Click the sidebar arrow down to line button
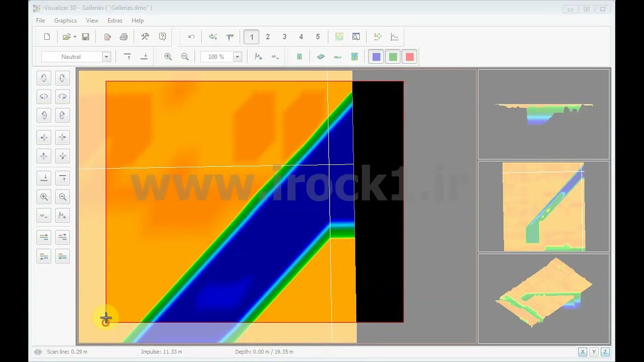Image resolution: width=644 pixels, height=362 pixels. tap(44, 178)
